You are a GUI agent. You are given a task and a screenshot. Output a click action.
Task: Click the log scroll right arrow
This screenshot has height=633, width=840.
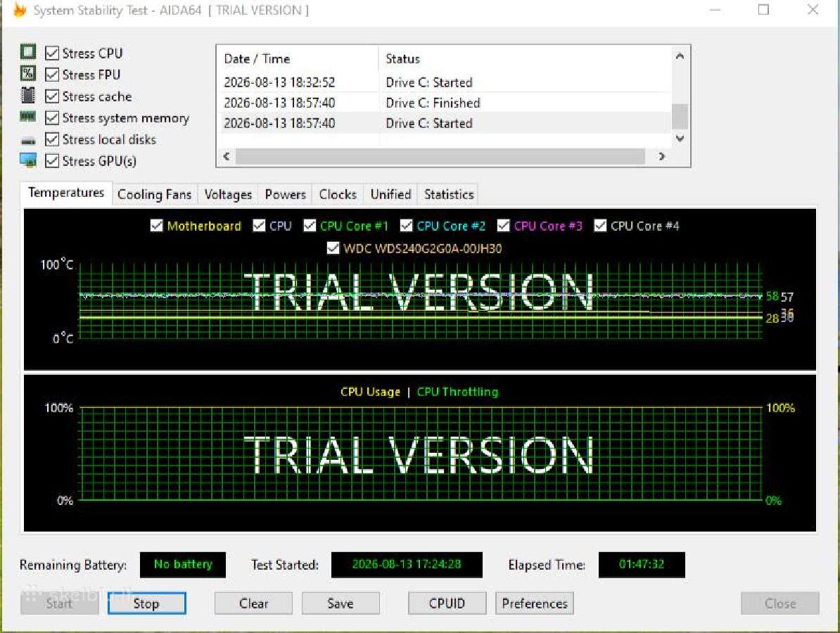tap(662, 156)
